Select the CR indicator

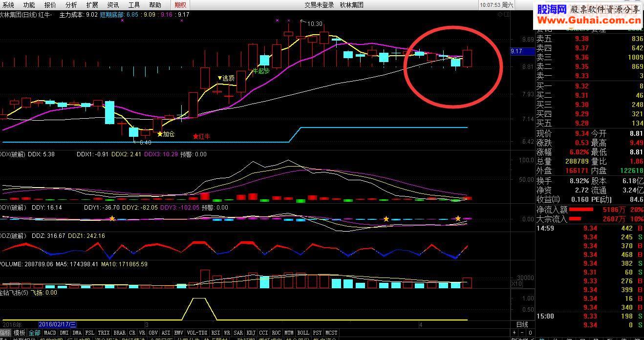(132, 333)
